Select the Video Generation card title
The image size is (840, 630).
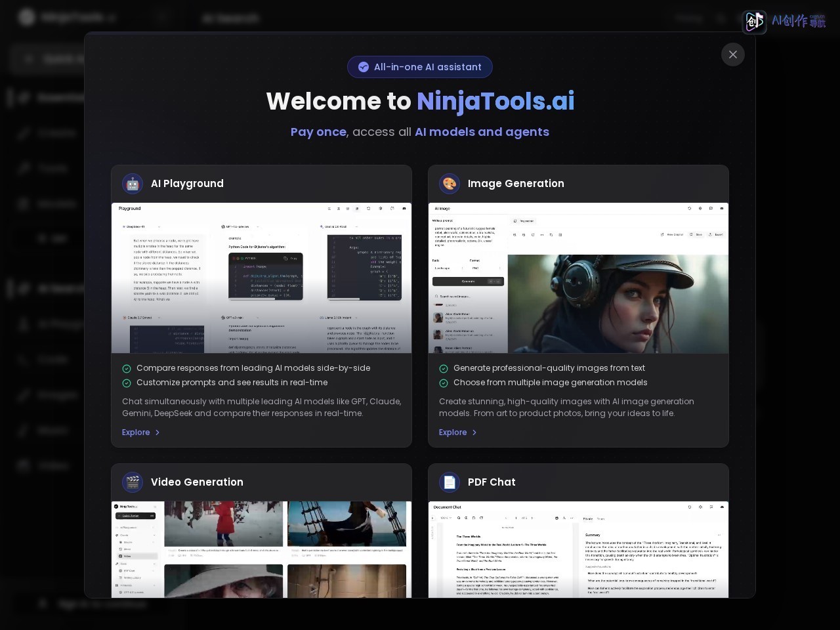(197, 482)
